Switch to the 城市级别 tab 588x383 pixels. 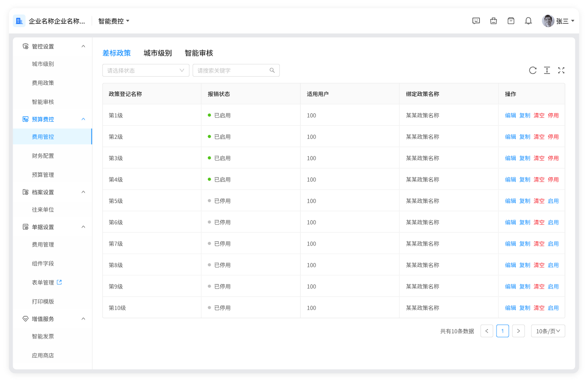tap(158, 53)
